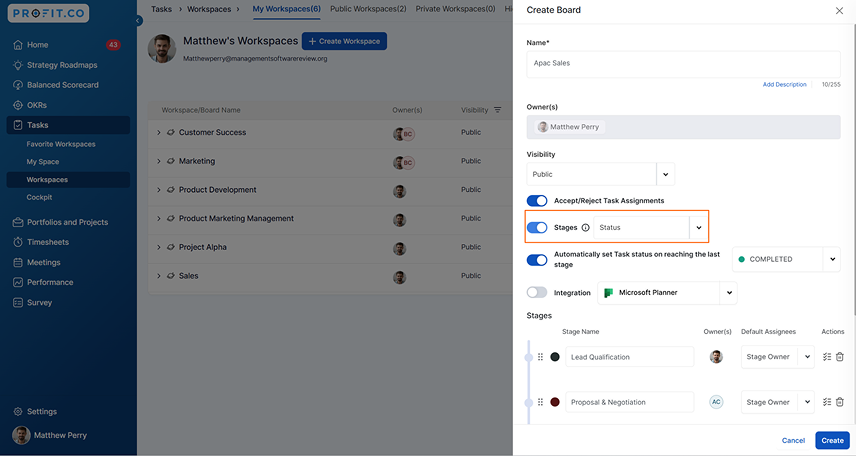
Task: Open checklist for Lead Qualification stage
Action: click(827, 357)
